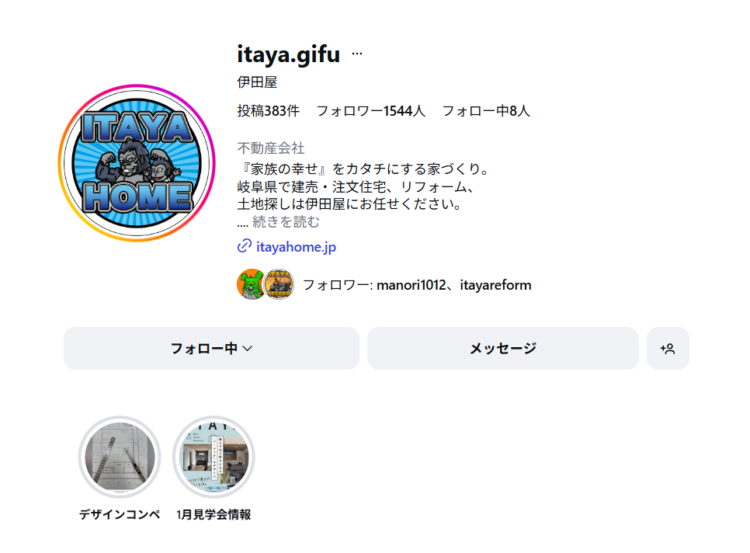
Task: Click the green rabbit follower avatar
Action: 251,284
